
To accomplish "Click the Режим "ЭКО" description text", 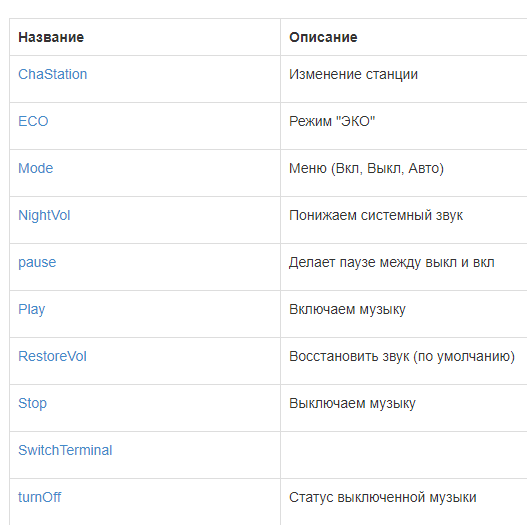I will (332, 121).
